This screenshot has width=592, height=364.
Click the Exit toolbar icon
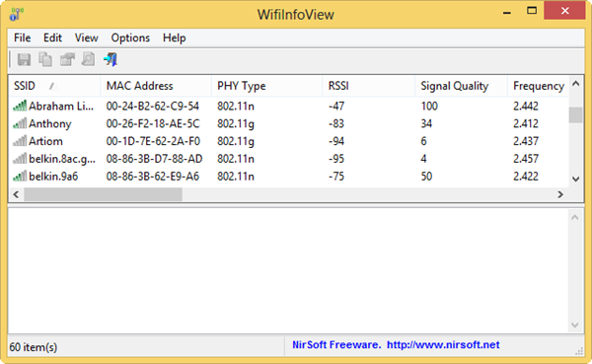tap(111, 59)
